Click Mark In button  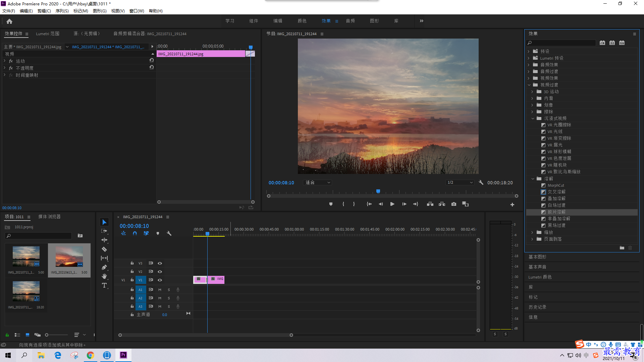[343, 204]
